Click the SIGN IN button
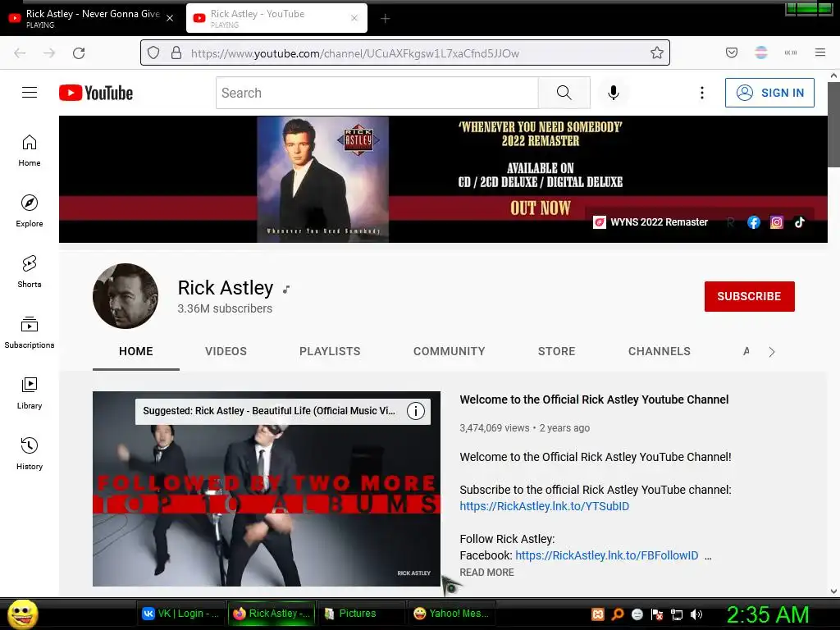This screenshot has height=630, width=840. (x=769, y=93)
